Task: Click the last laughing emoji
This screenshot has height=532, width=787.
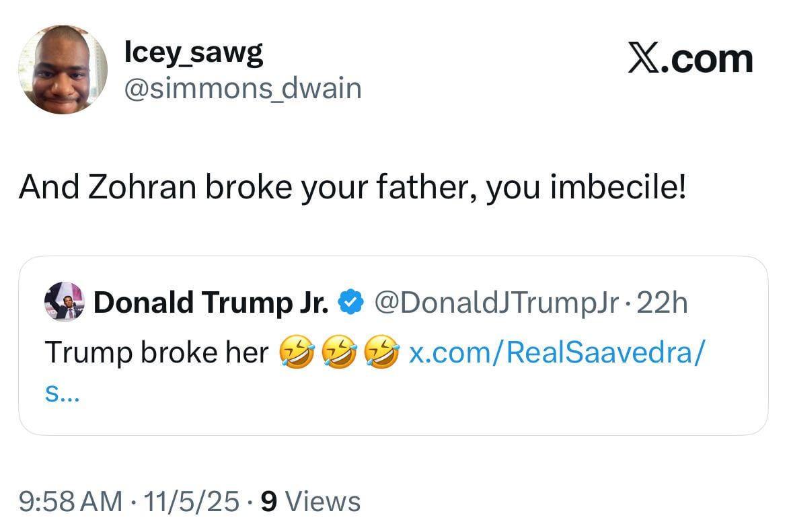Action: [381, 353]
